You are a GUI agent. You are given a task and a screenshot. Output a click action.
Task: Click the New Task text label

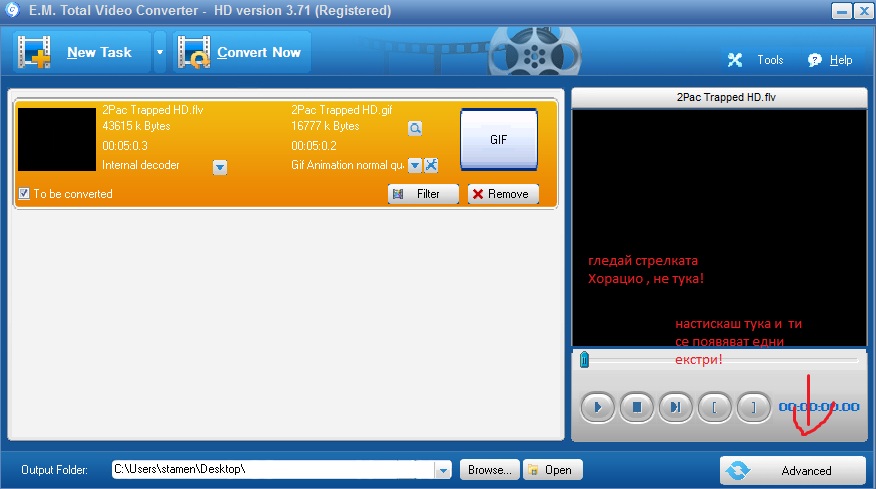99,53
